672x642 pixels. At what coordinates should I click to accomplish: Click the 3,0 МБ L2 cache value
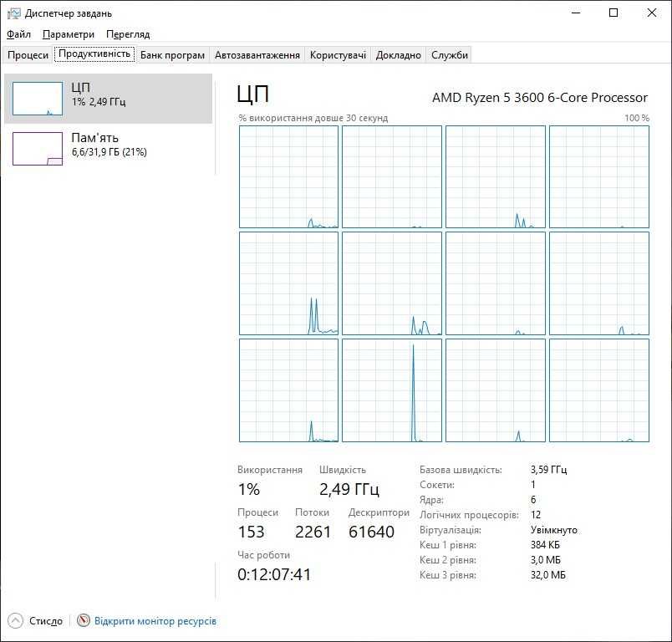[545, 560]
